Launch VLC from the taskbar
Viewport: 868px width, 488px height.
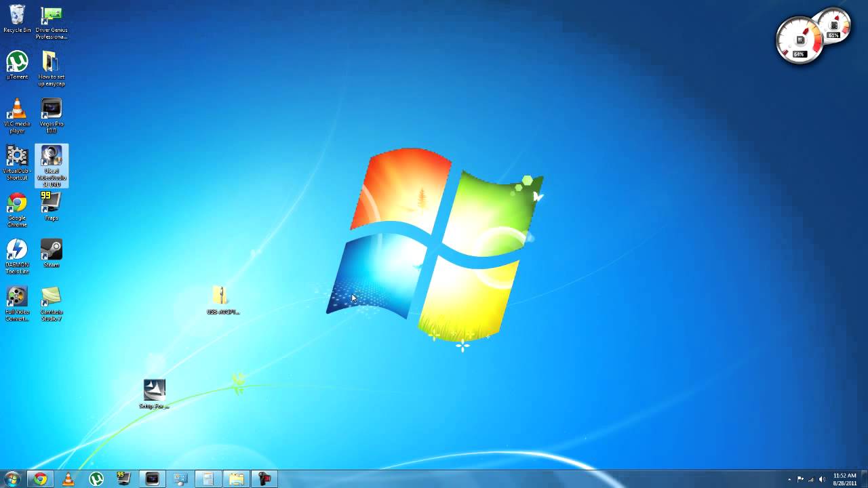click(x=68, y=479)
